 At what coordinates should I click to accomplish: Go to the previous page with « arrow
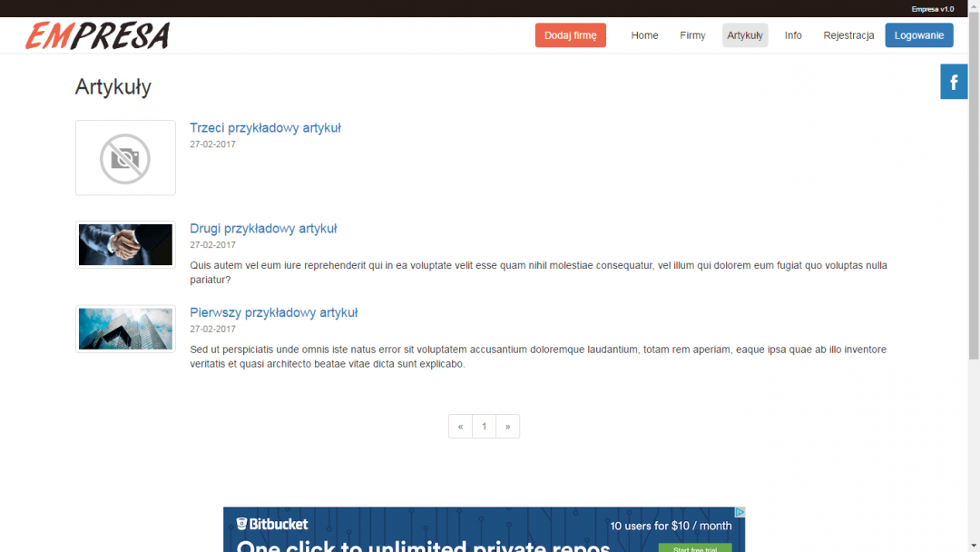pos(460,427)
